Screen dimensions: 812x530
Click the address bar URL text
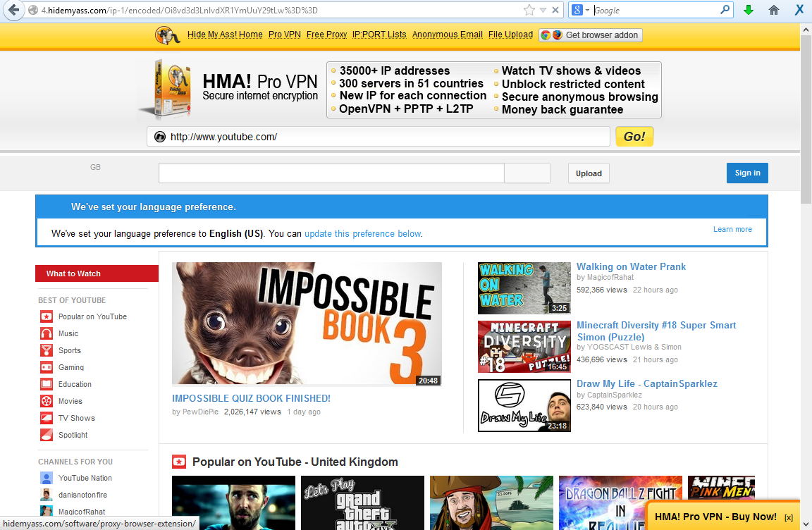point(179,10)
